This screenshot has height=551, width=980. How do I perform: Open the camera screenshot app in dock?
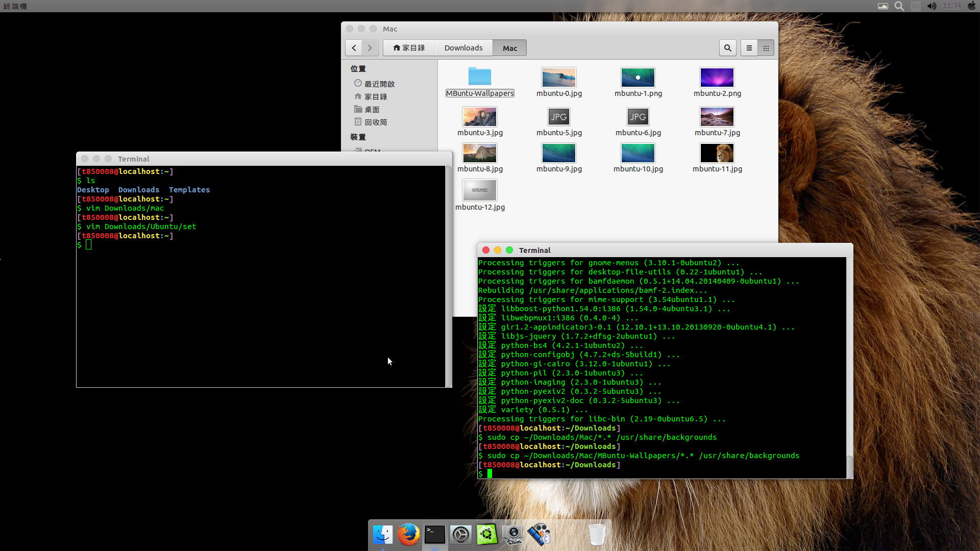click(x=513, y=535)
